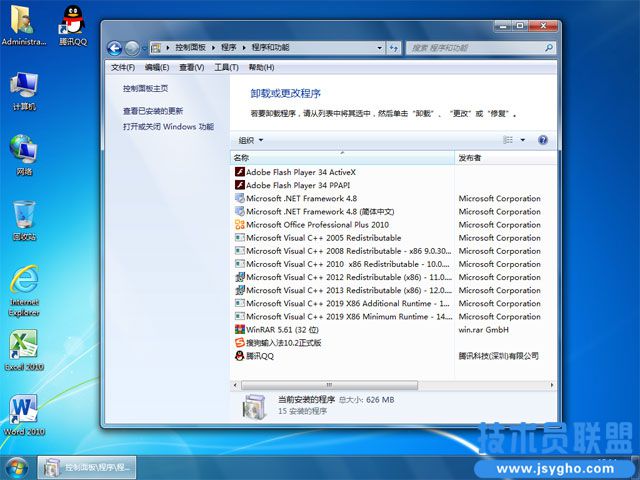Image resolution: width=640 pixels, height=480 pixels.
Task: Sort by the 发布者 column header
Action: click(505, 158)
